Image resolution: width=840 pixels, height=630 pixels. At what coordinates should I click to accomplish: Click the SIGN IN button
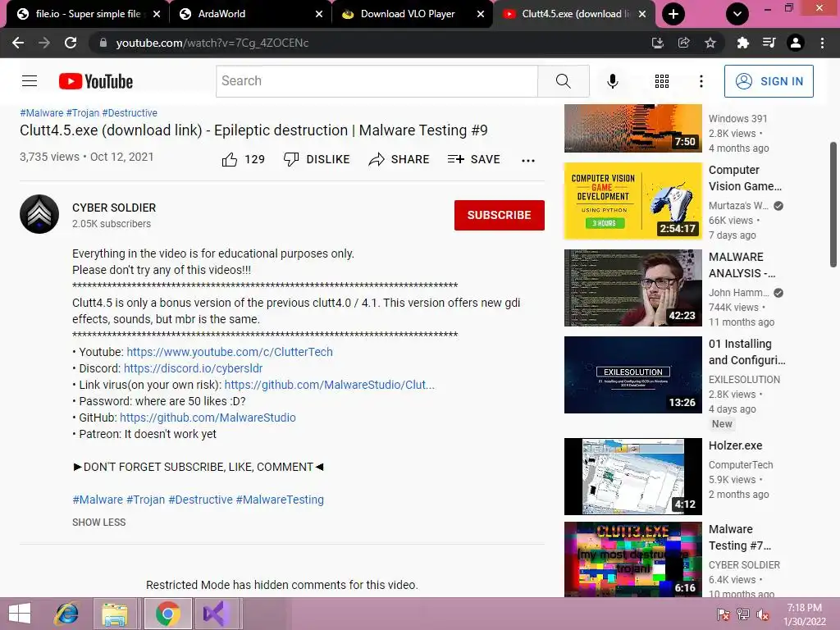point(769,81)
